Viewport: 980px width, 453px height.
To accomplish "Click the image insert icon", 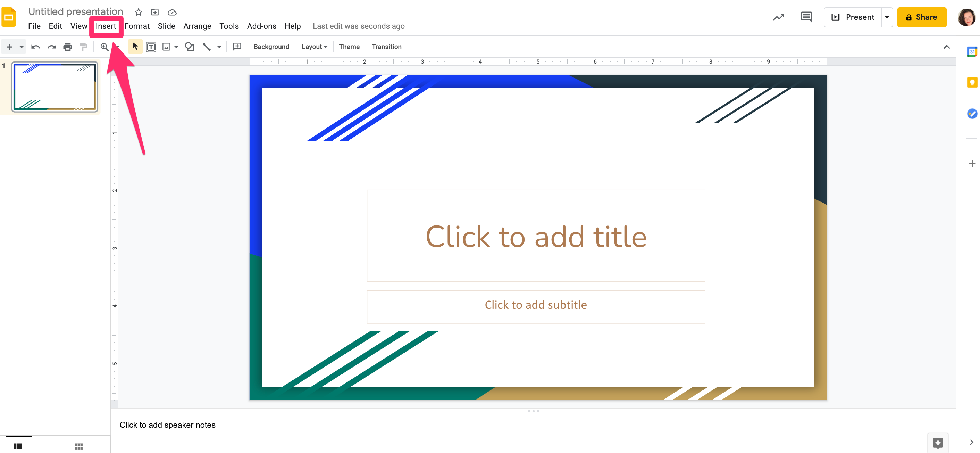I will (x=167, y=46).
